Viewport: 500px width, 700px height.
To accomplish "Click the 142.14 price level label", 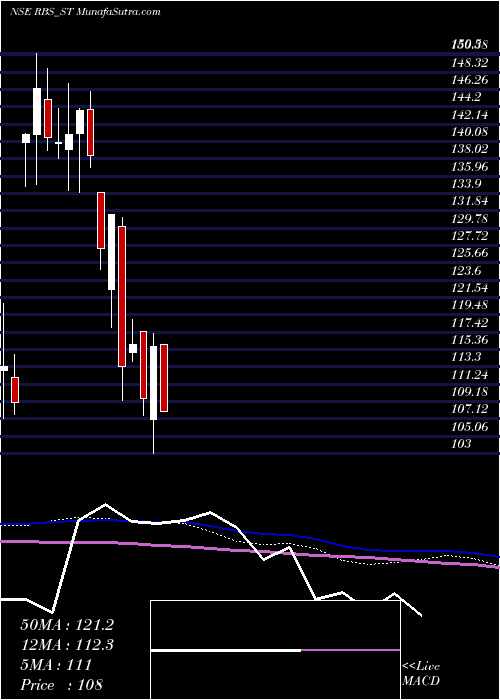I will (x=469, y=114).
